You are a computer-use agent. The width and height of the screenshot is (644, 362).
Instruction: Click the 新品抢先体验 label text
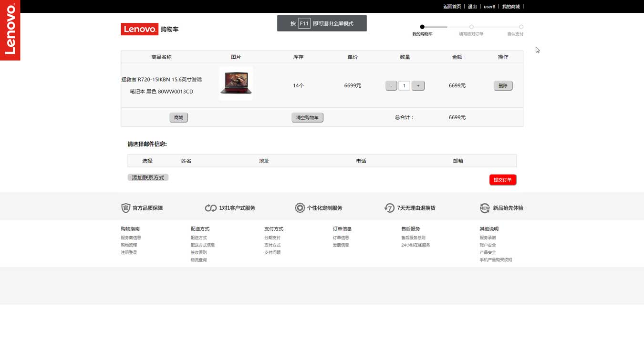pyautogui.click(x=508, y=208)
